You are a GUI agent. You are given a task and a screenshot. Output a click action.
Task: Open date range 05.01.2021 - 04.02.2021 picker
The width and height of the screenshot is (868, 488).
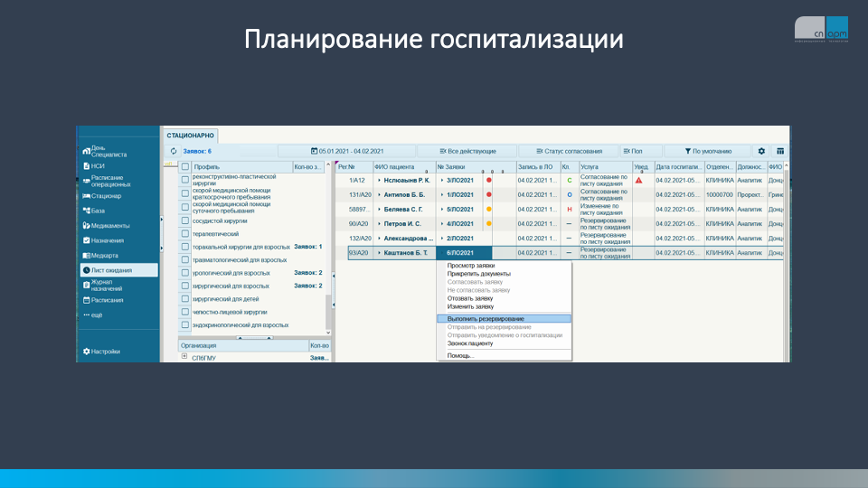click(347, 151)
